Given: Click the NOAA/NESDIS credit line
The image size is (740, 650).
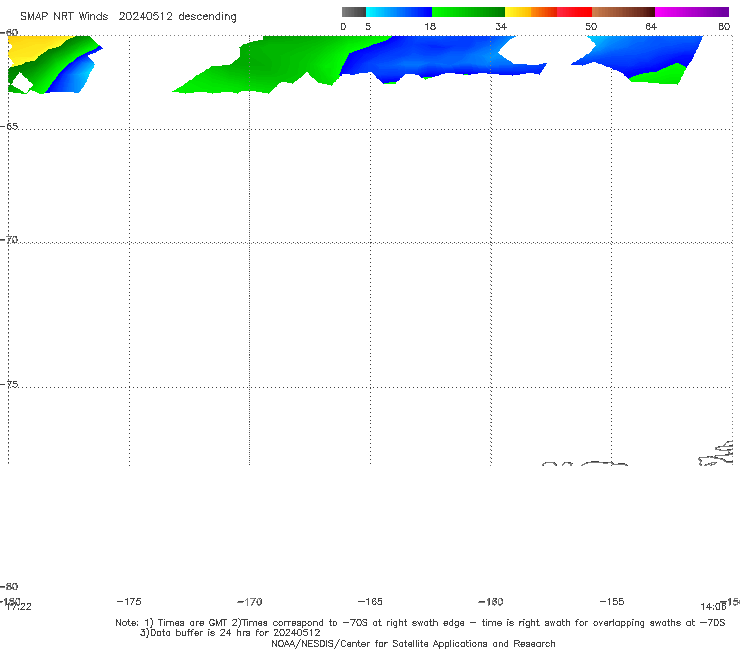Looking at the screenshot, I should coord(413,643).
